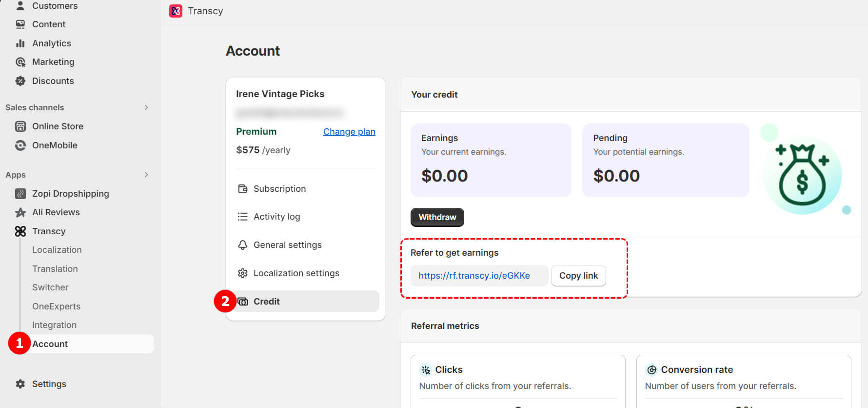Select Translation under Transcy
Viewport: 868px width, 408px height.
(x=55, y=269)
